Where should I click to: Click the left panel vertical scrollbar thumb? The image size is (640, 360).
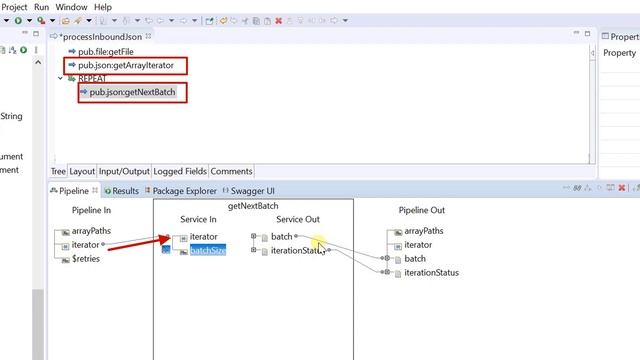coord(38,324)
